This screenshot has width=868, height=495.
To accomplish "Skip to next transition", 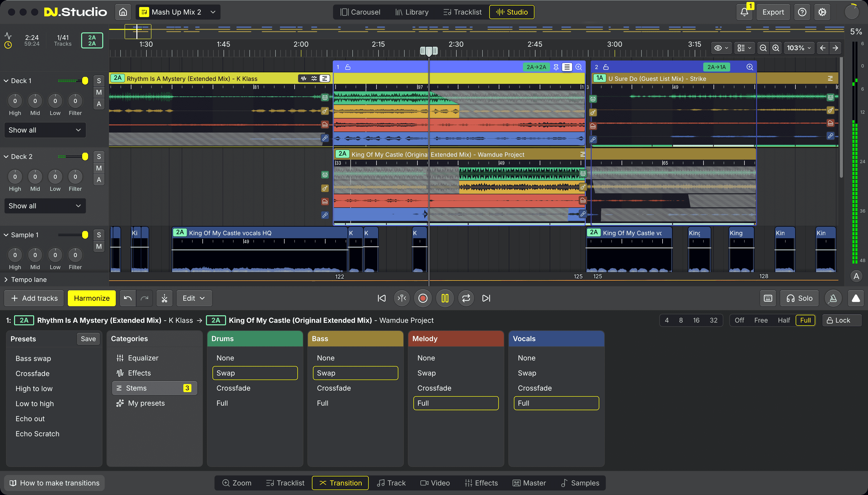I will pyautogui.click(x=486, y=298).
